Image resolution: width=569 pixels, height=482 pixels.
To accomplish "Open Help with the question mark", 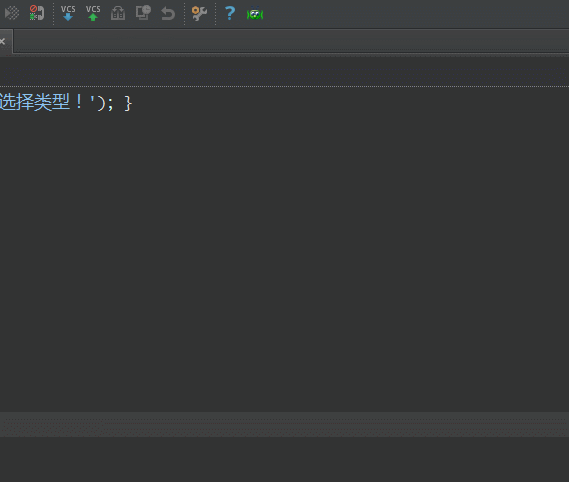I will [230, 13].
